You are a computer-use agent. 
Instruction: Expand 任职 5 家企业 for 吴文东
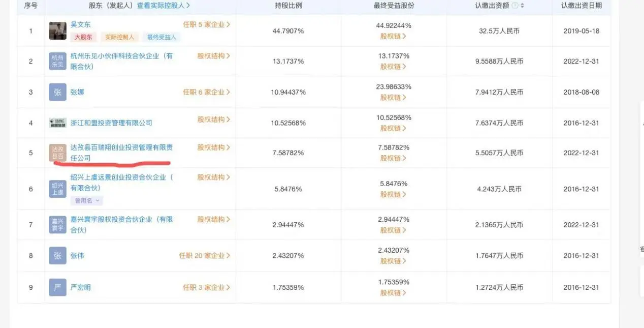[206, 24]
